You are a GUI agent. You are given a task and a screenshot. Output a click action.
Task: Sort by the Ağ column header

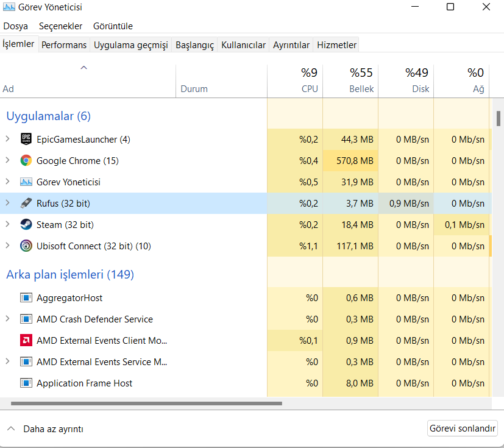(461, 81)
